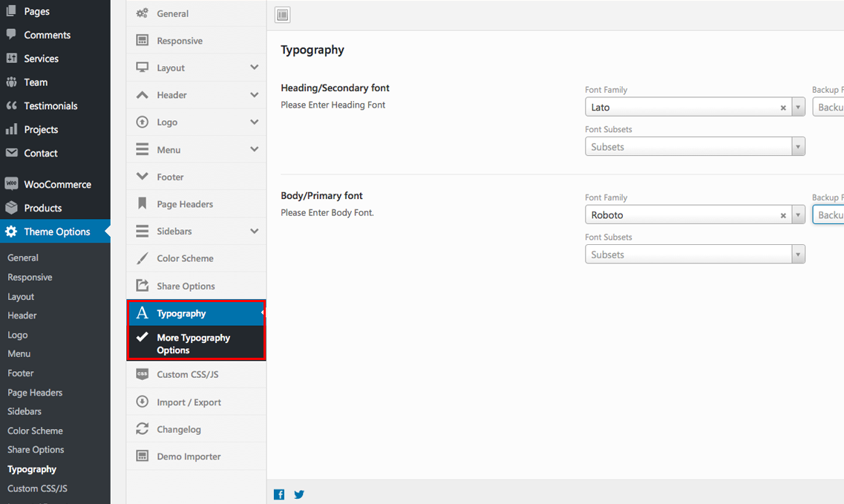Click the Body Backup font input field
The image size is (844, 504).
click(x=828, y=215)
